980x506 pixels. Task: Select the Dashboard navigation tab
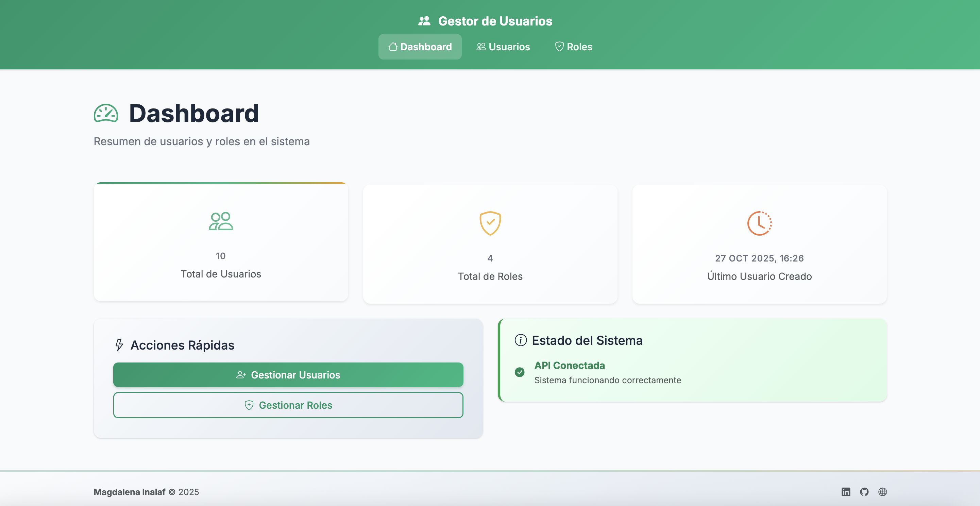click(x=420, y=46)
